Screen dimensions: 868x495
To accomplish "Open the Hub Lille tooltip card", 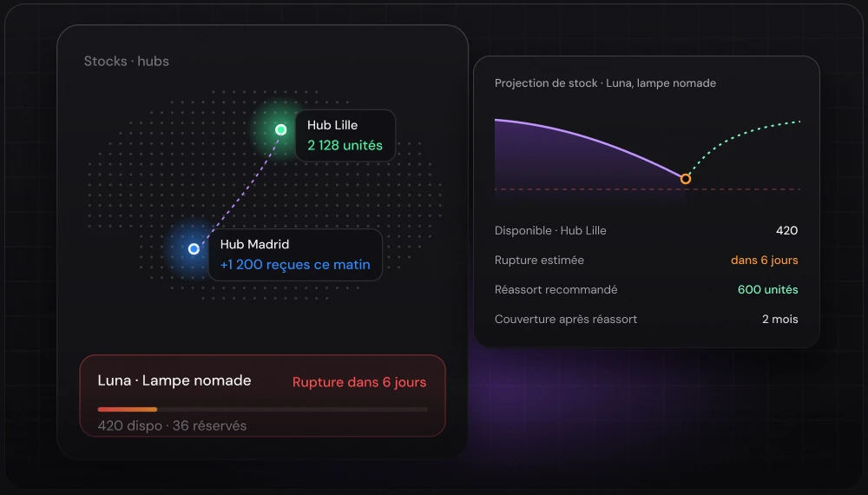I will coord(345,135).
